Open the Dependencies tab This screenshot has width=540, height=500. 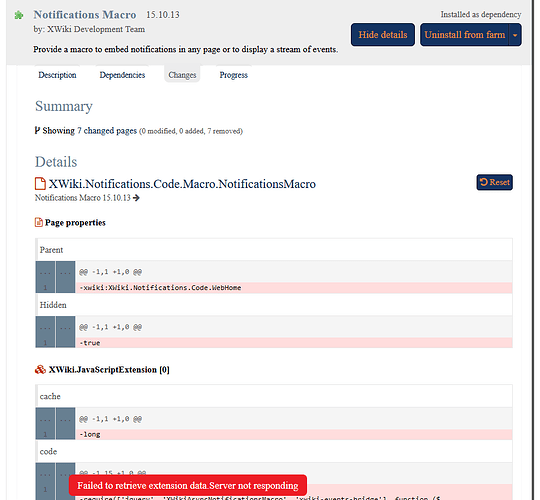click(122, 75)
